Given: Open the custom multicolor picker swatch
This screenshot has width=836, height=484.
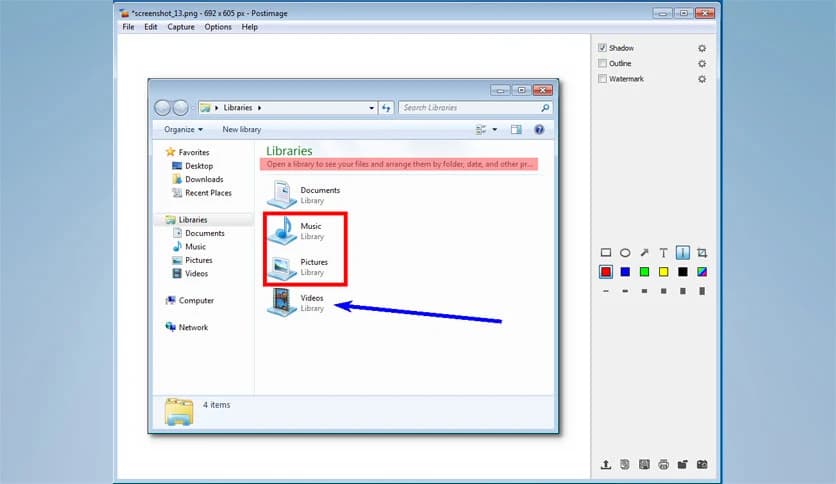Looking at the screenshot, I should click(702, 272).
